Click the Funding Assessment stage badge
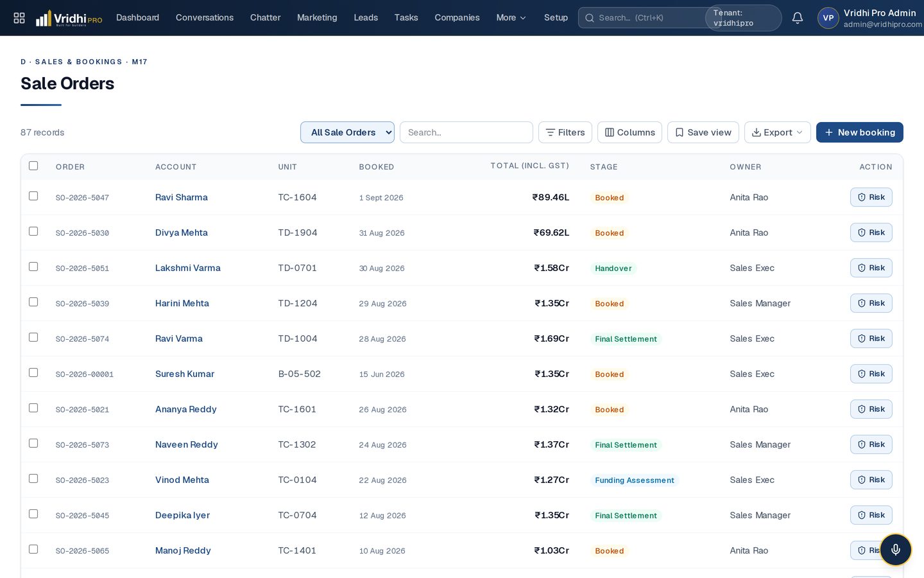 coord(635,480)
